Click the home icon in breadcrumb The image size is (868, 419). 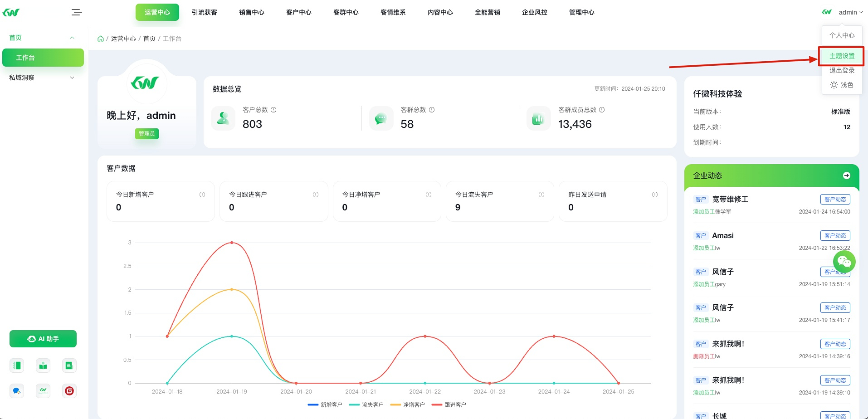coord(101,39)
